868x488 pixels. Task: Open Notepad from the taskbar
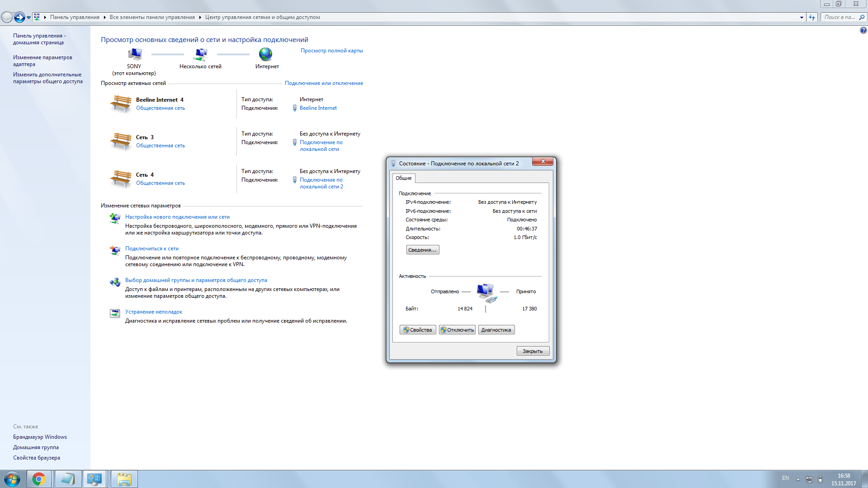click(67, 479)
